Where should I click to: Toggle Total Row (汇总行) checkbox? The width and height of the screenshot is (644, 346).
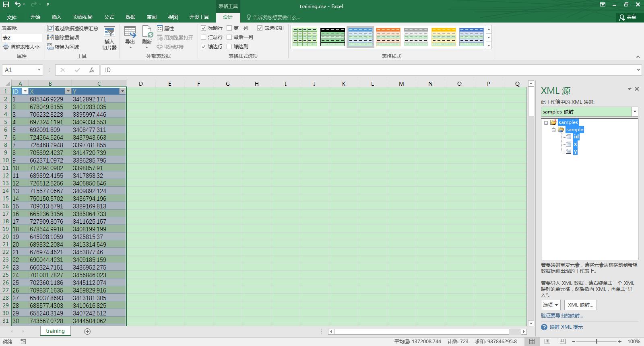click(204, 37)
